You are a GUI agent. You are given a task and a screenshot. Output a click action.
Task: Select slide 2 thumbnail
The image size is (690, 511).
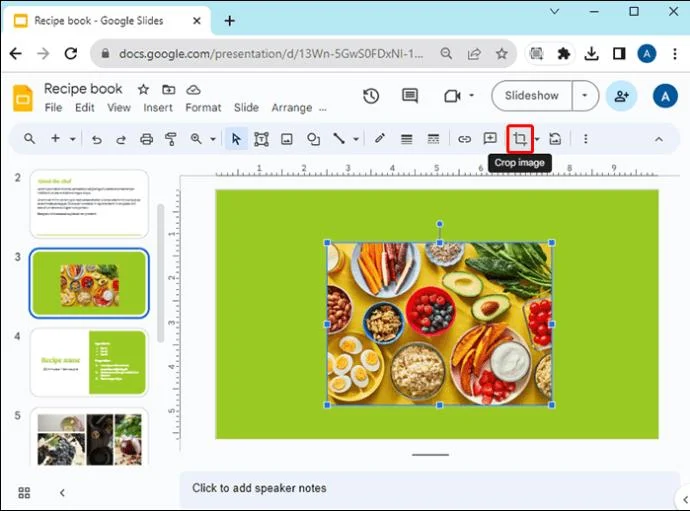(x=89, y=204)
